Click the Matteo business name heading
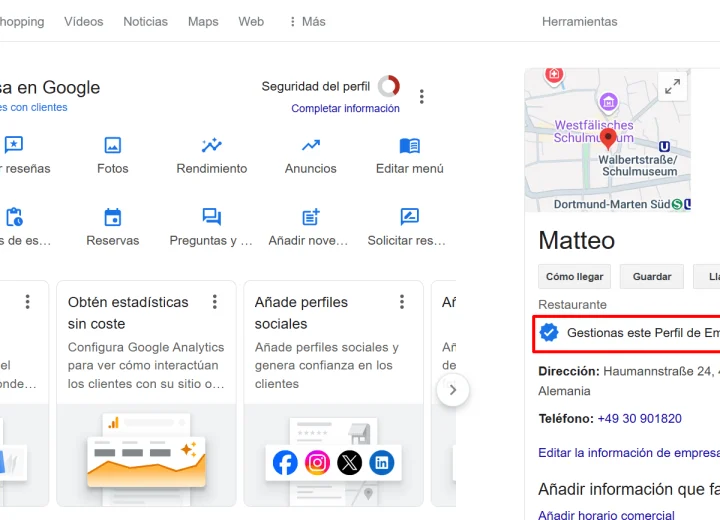The width and height of the screenshot is (720, 520). [576, 240]
